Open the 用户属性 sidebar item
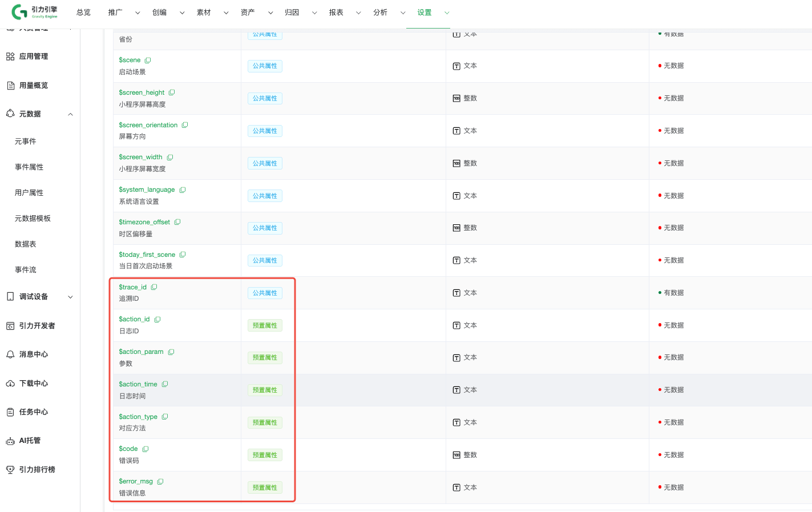 click(29, 193)
